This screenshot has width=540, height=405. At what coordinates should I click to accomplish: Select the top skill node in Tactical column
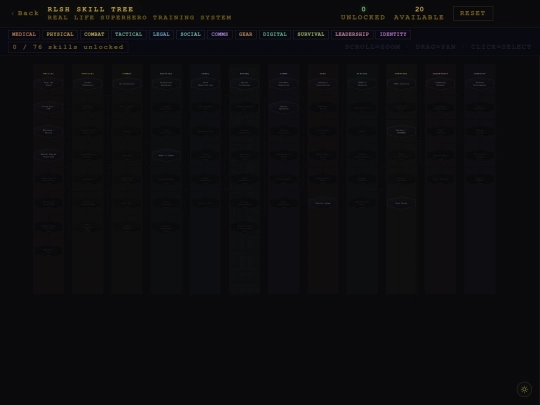pyautogui.click(x=166, y=84)
